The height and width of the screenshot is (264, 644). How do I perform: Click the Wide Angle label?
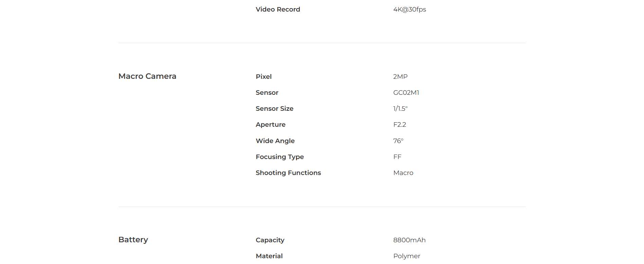click(x=275, y=141)
